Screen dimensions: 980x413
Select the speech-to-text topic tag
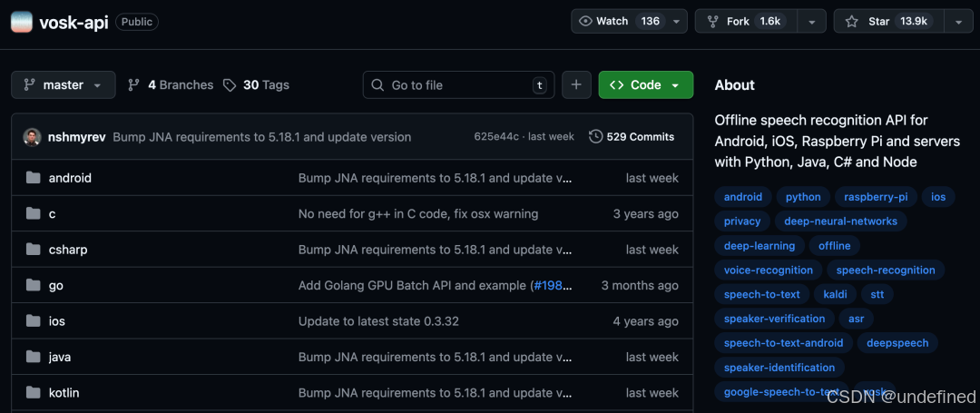(x=762, y=294)
